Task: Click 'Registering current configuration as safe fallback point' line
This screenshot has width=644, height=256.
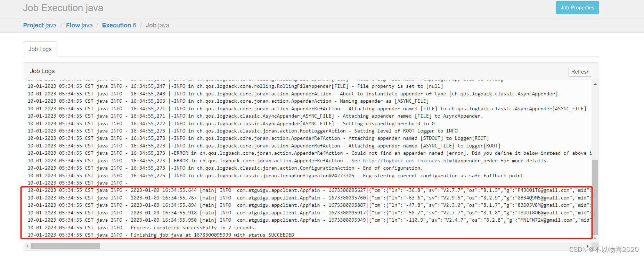Action: (x=275, y=176)
